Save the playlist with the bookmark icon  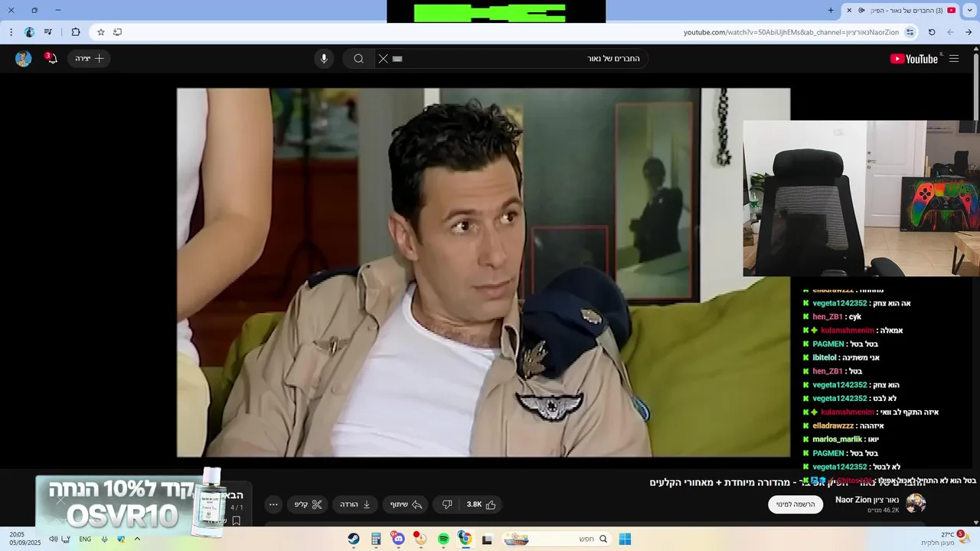[x=237, y=520]
